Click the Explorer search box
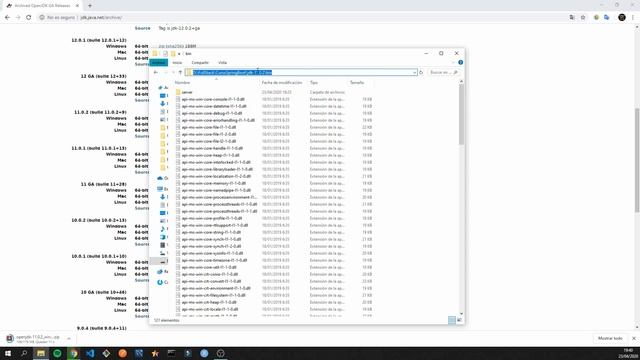The width and height of the screenshot is (640, 360). pos(443,72)
